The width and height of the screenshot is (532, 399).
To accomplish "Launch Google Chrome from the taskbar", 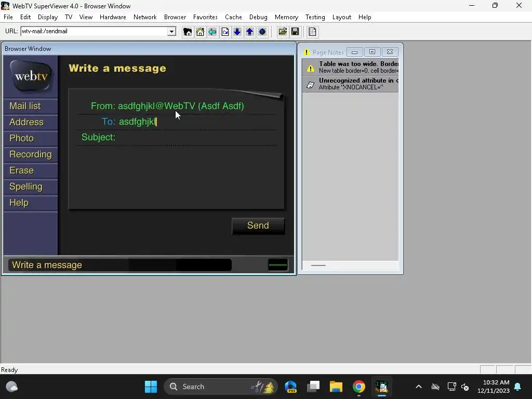I will tap(358, 387).
